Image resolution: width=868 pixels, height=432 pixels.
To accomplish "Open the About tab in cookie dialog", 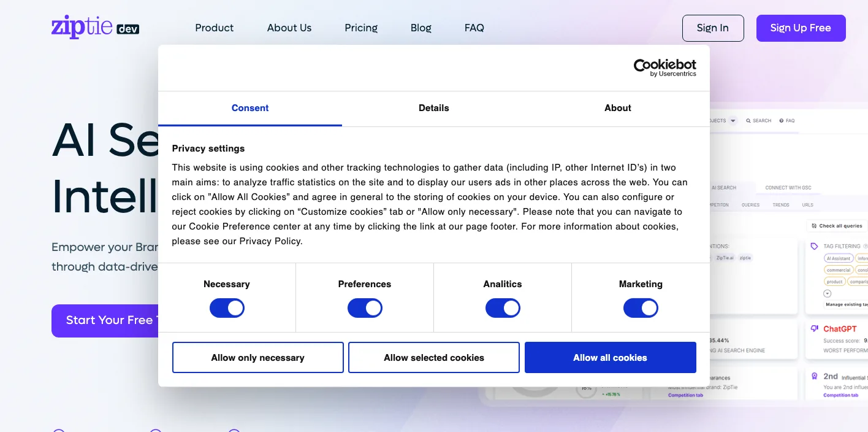I will 618,108.
